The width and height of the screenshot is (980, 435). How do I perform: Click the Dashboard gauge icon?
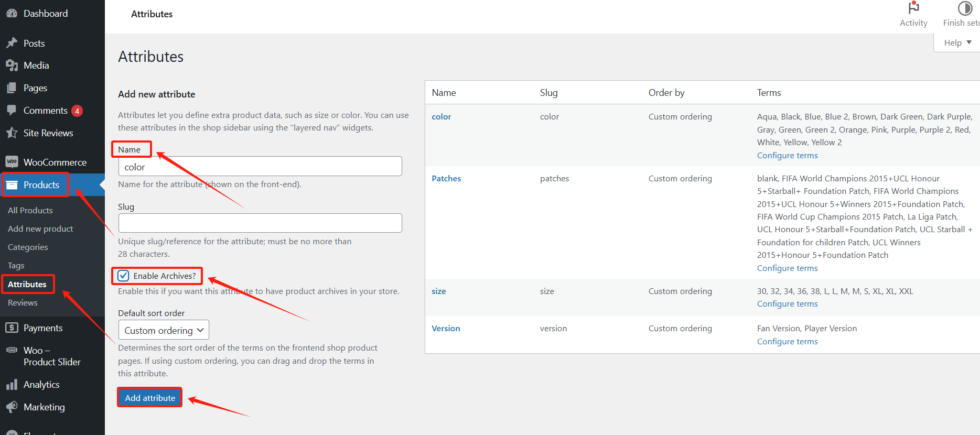[x=12, y=14]
